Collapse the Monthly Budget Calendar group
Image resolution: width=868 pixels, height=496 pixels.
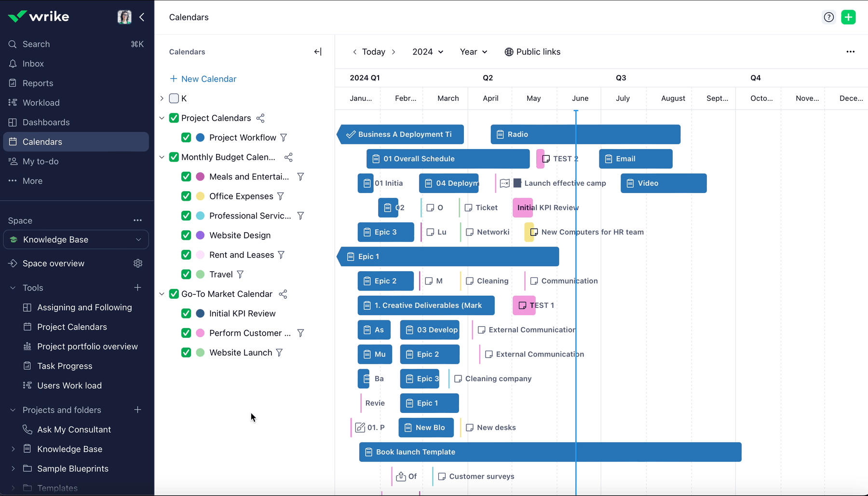pos(162,157)
